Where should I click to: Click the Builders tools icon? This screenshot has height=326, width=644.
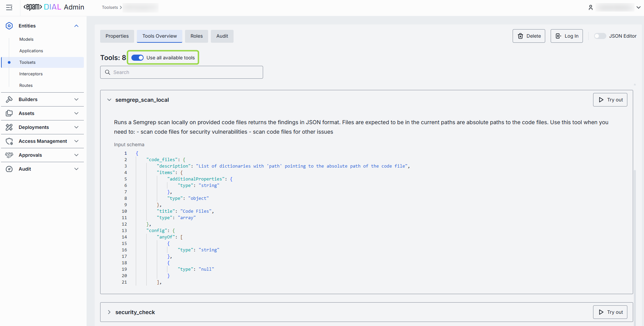click(9, 99)
